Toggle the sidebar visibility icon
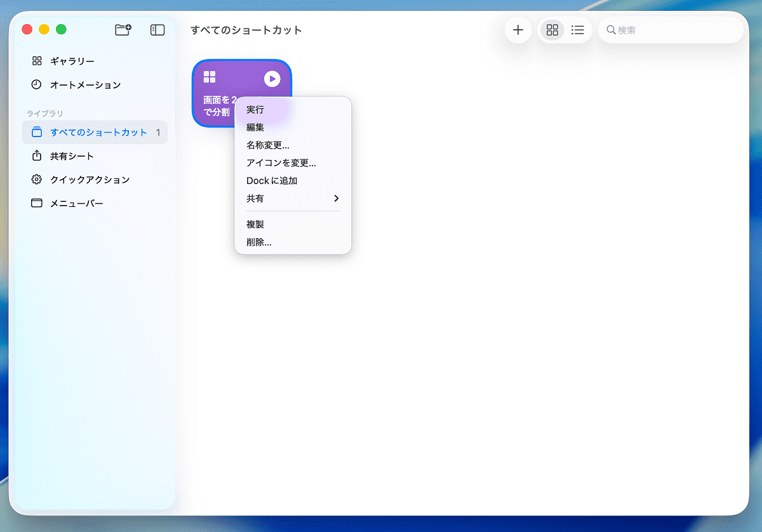This screenshot has width=762, height=532. pyautogui.click(x=157, y=30)
